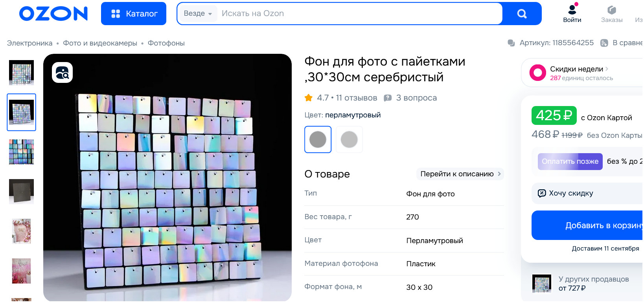Click the visual similar-search icon on photo

pos(62,73)
